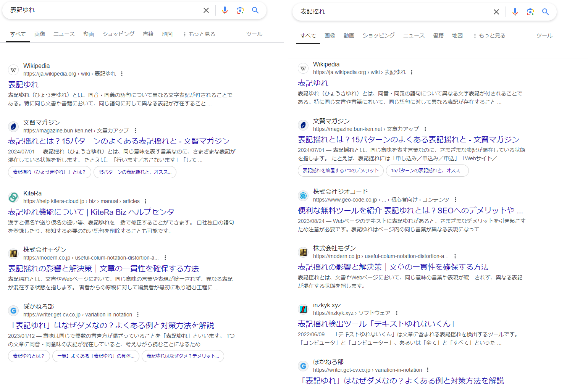Open options menu beside right ジオコード URL
Viewport: 588px width, 392px height.
pos(456,200)
